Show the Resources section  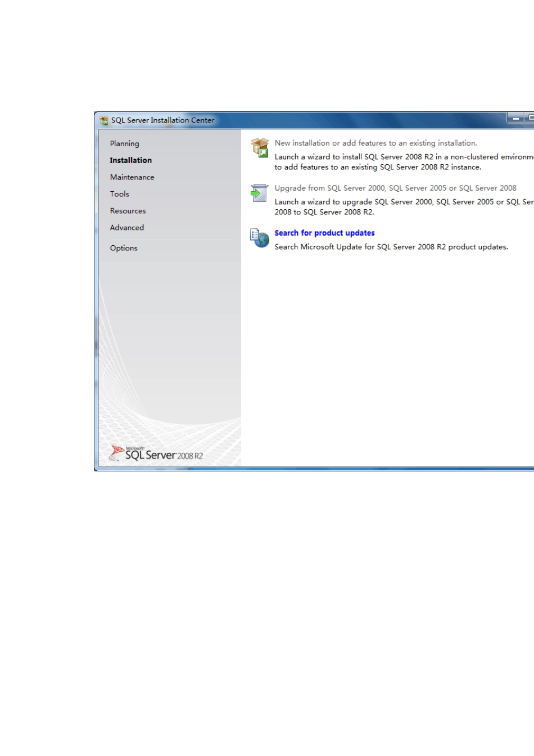click(128, 211)
